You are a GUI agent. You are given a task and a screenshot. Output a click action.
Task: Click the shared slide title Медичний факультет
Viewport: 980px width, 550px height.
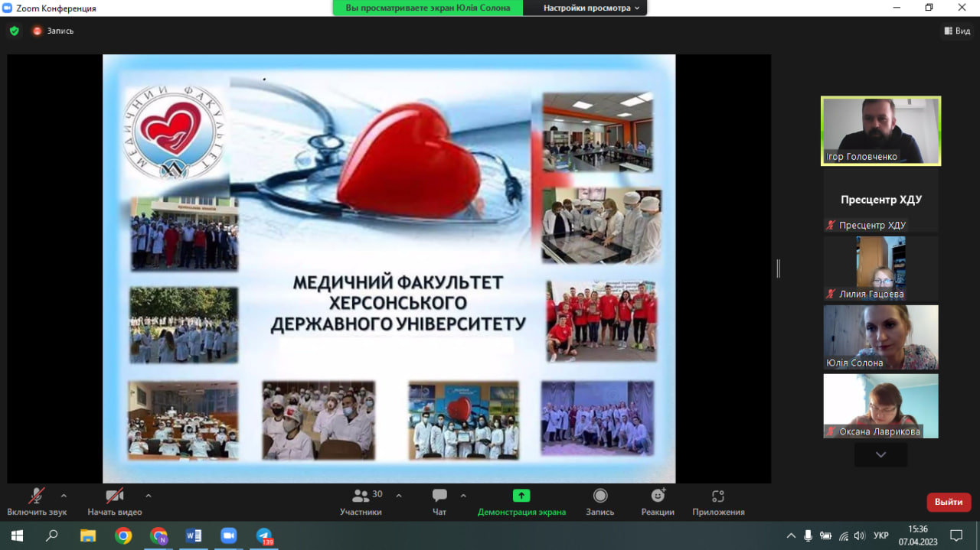(398, 303)
